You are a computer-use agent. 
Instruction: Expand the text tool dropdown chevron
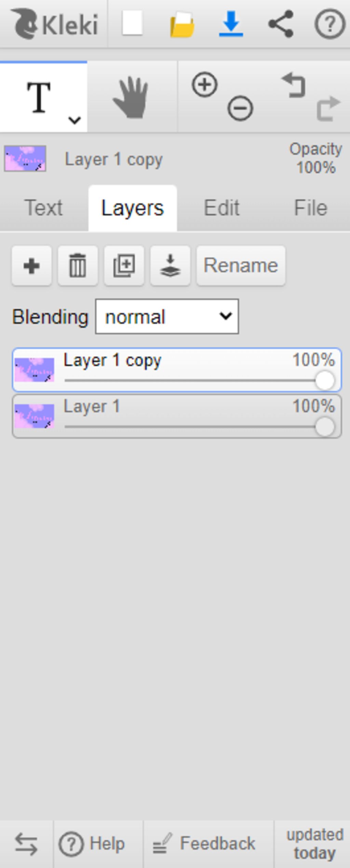tap(75, 120)
